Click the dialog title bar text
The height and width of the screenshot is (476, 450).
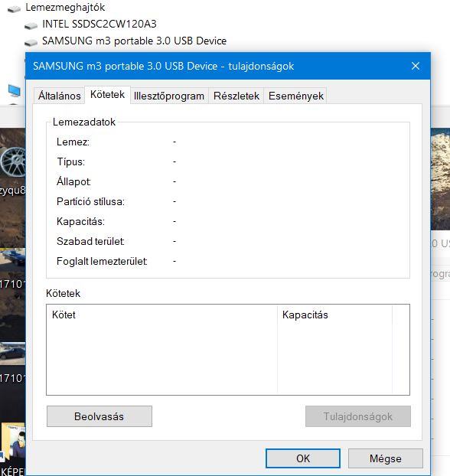click(163, 66)
